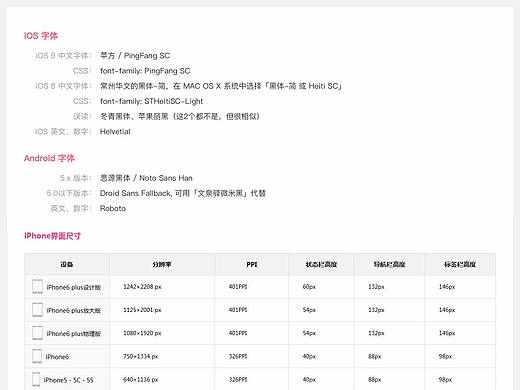Click the text 思源黑体 / Noto Sans Han

(146, 178)
